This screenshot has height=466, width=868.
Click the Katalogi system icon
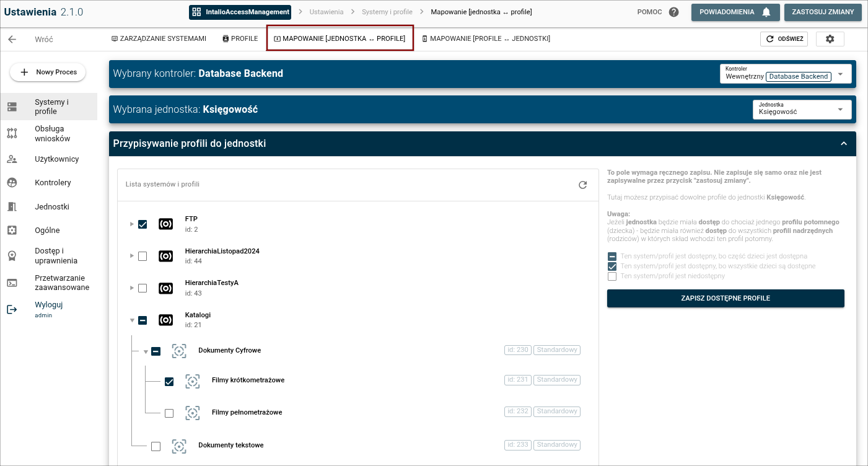165,320
